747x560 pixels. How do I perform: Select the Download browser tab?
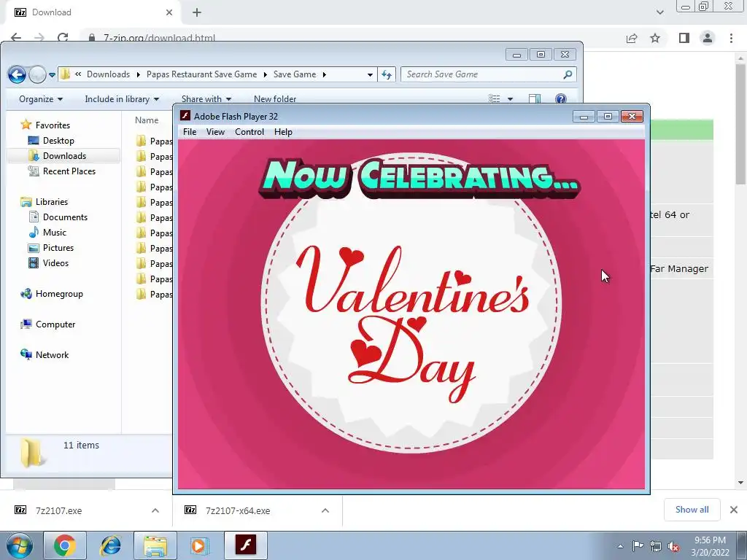[93, 12]
